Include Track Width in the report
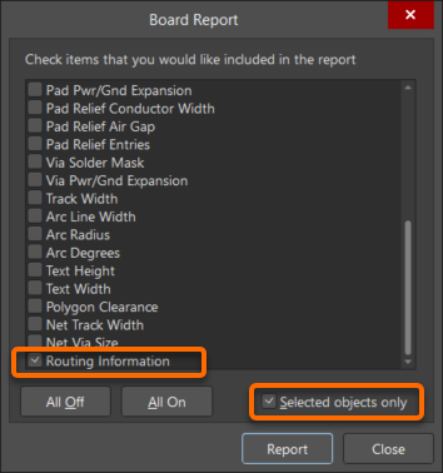 35,198
